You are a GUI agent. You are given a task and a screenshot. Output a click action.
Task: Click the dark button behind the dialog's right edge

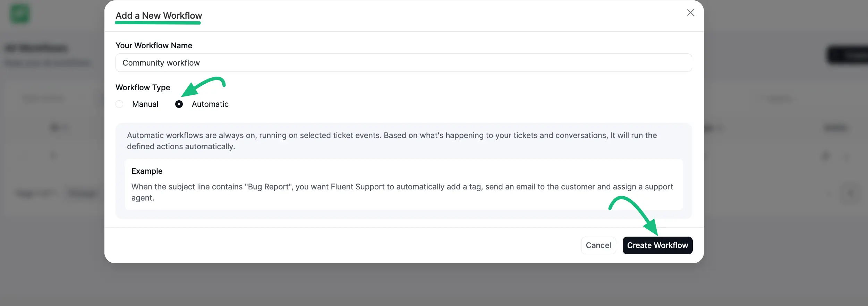tap(848, 55)
